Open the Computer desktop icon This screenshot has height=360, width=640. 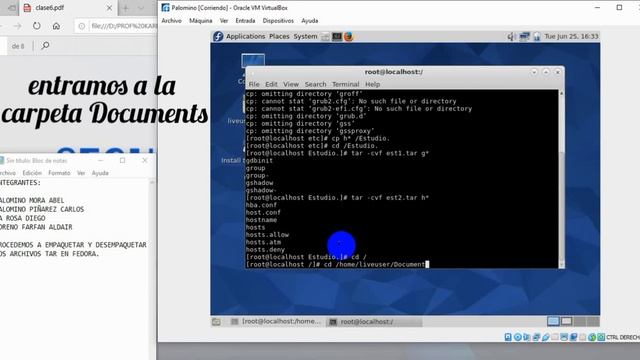click(x=253, y=61)
